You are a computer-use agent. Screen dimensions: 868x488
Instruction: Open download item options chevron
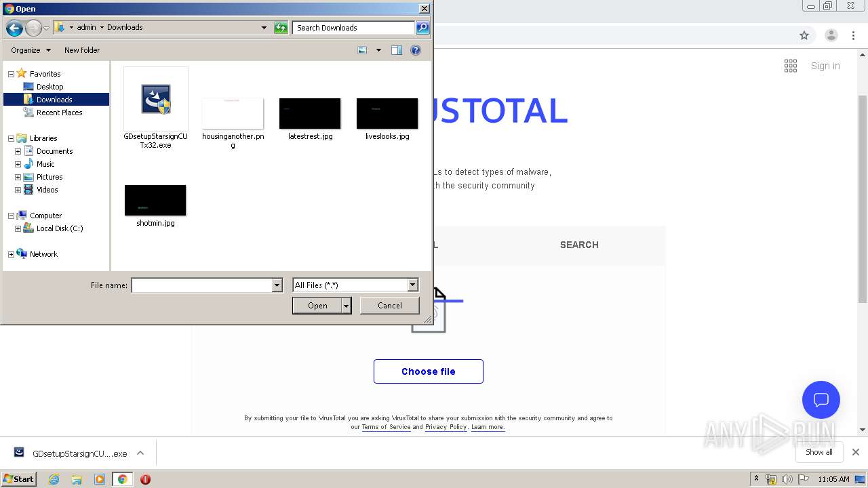tap(140, 453)
